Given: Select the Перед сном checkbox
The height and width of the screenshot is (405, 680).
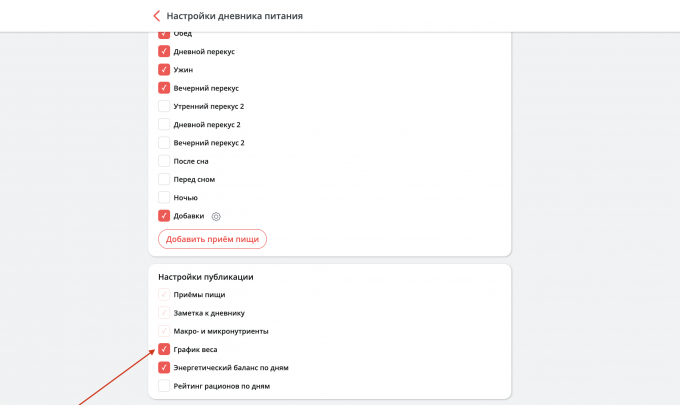Looking at the screenshot, I should pos(164,180).
